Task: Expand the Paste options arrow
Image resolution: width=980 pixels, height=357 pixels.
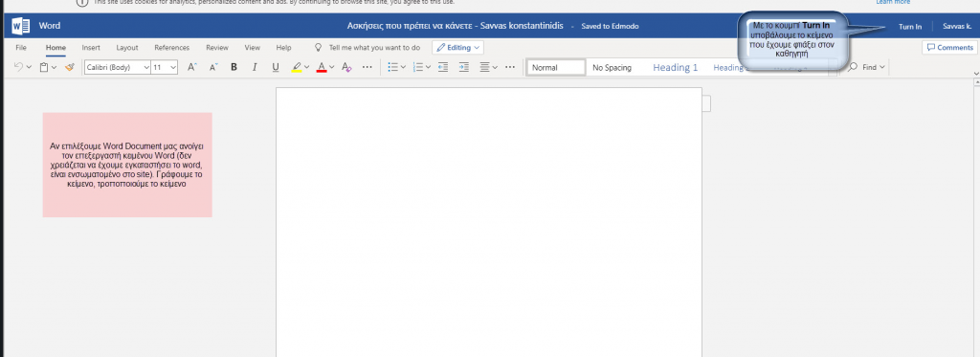Action: 55,67
